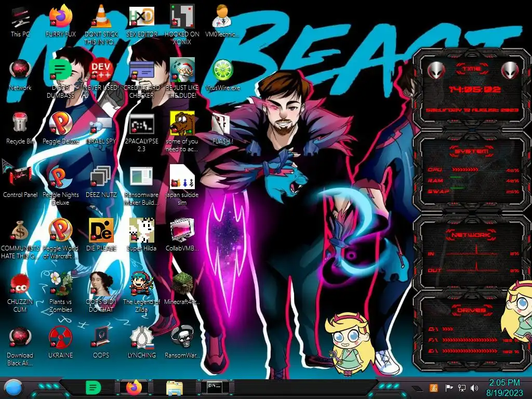Select the Ransomware Maker Build... icon
Image resolution: width=532 pixels, height=399 pixels.
coord(141,186)
